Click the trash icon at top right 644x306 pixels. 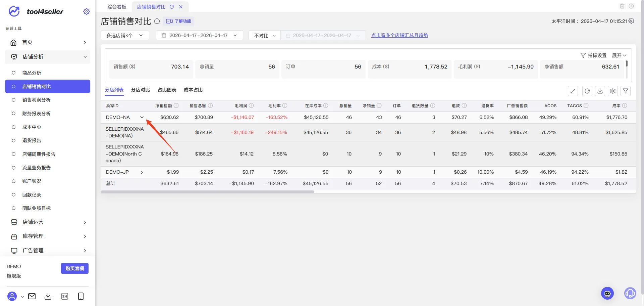[622, 6]
